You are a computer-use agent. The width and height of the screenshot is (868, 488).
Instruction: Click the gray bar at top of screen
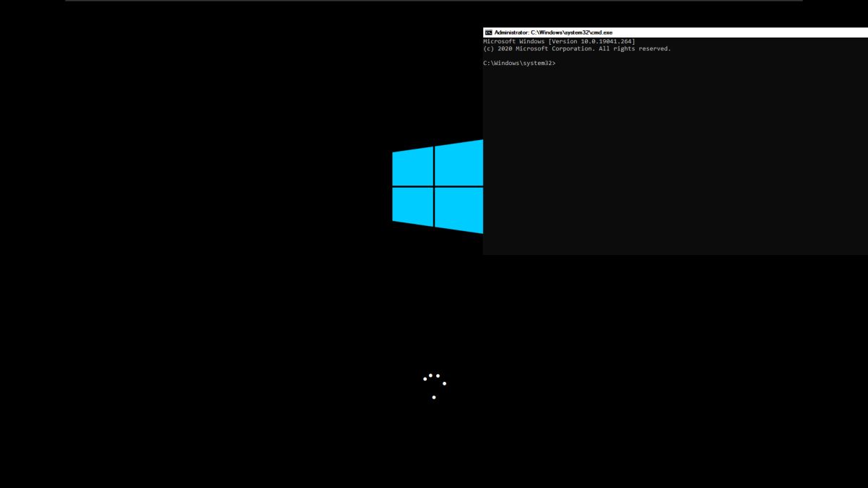pyautogui.click(x=433, y=1)
